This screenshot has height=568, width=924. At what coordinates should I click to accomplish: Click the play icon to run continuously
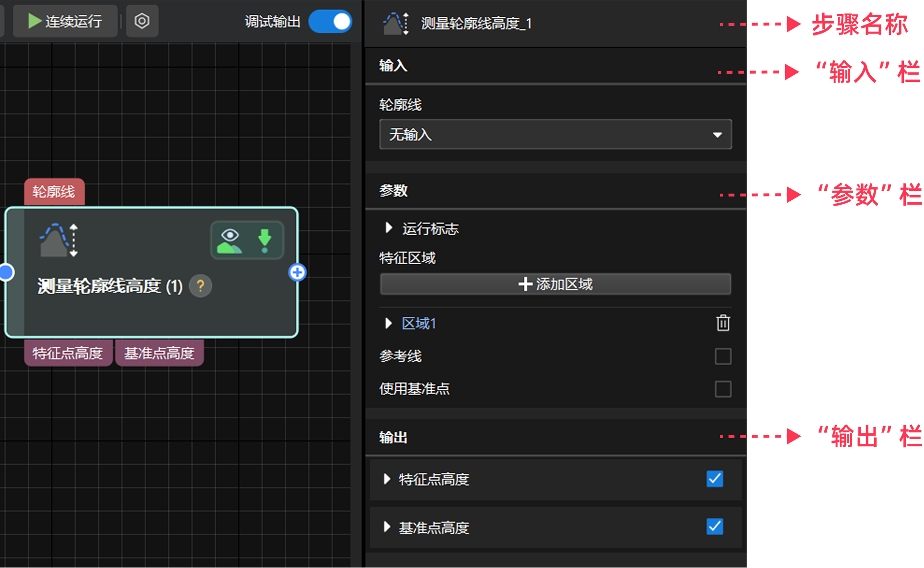[34, 21]
